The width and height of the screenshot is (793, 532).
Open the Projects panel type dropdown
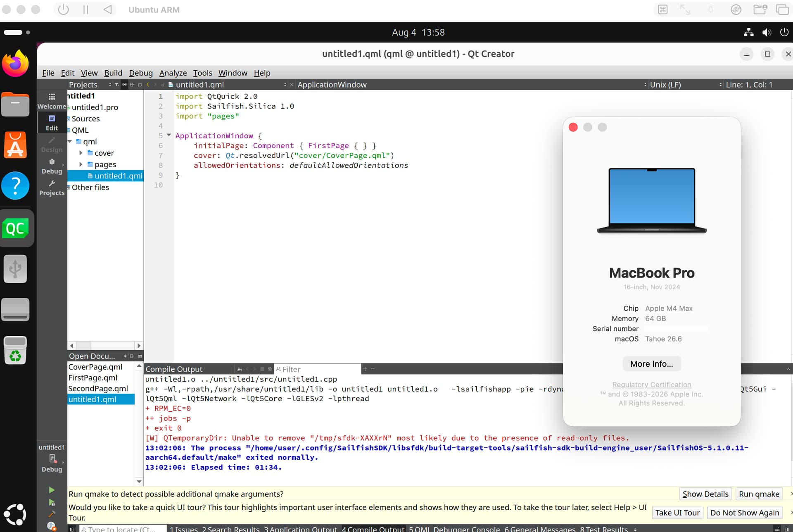[90, 85]
